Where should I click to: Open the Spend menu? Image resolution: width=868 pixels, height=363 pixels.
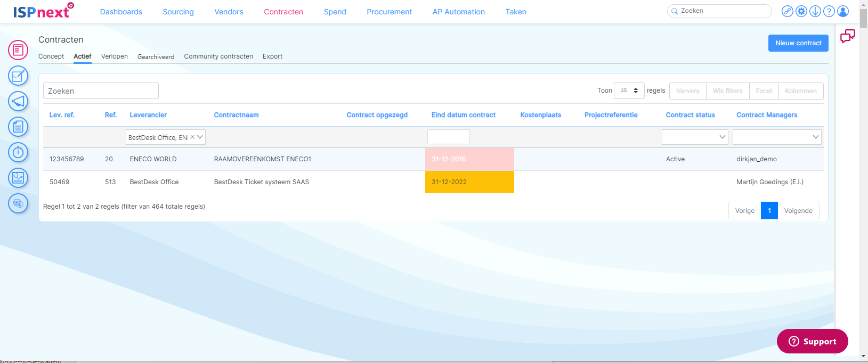click(335, 12)
